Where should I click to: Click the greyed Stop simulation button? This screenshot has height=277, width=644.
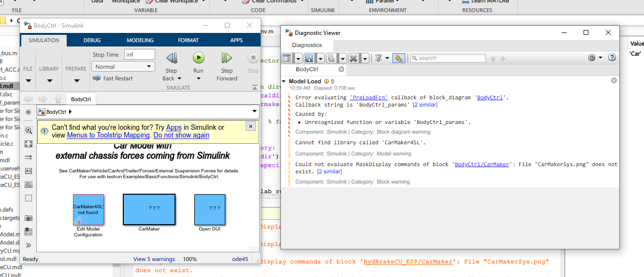253,58
